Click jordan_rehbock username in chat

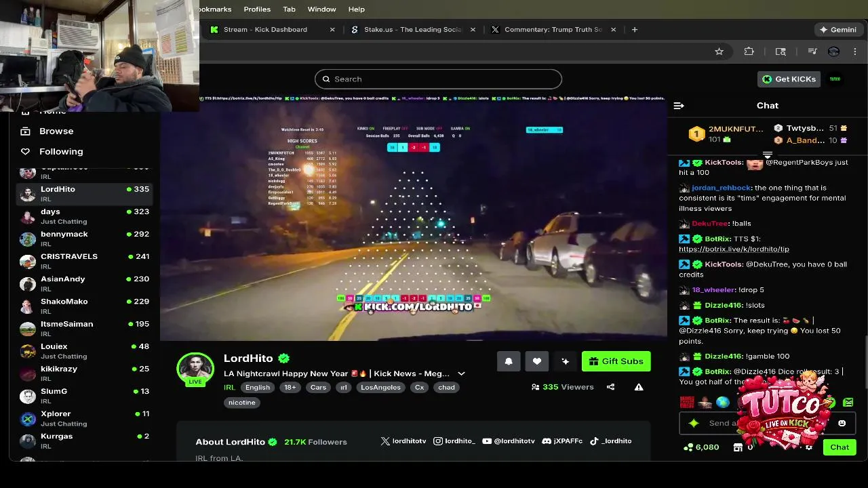(722, 188)
